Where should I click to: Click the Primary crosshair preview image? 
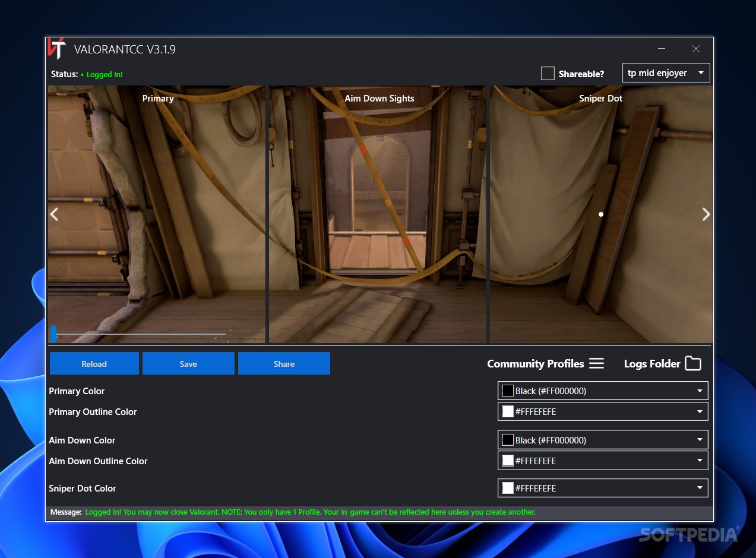tap(157, 214)
